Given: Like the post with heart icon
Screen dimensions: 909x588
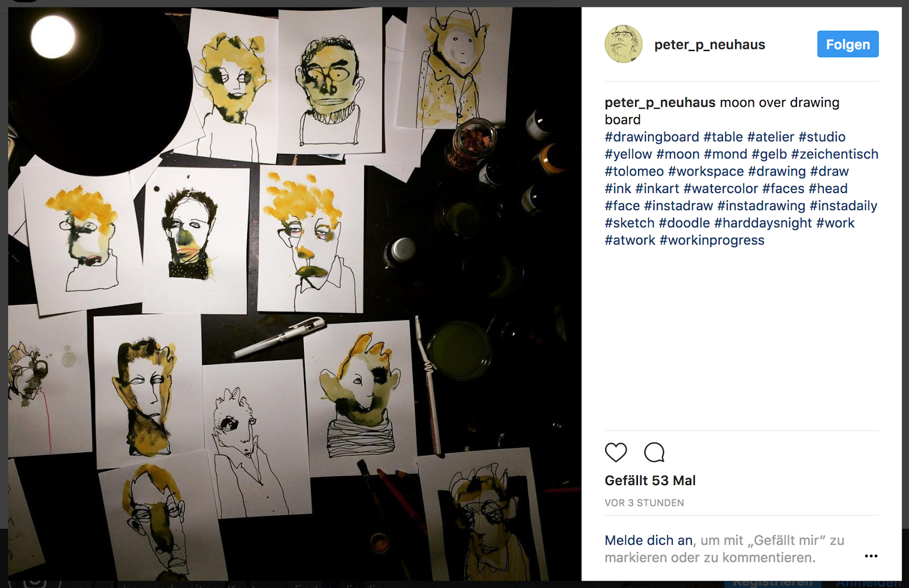Looking at the screenshot, I should tap(616, 452).
